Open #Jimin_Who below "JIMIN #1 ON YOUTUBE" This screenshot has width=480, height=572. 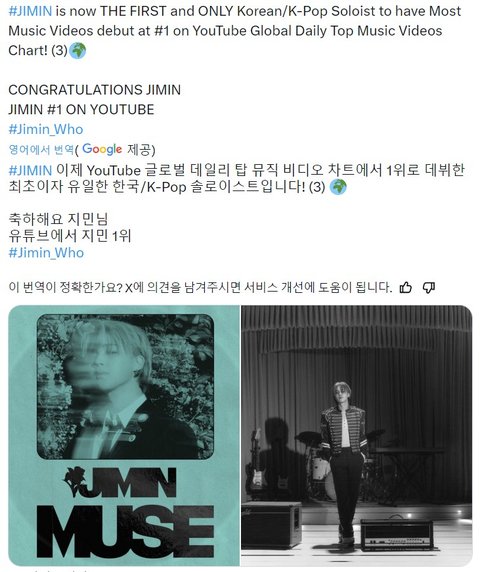pyautogui.click(x=46, y=129)
